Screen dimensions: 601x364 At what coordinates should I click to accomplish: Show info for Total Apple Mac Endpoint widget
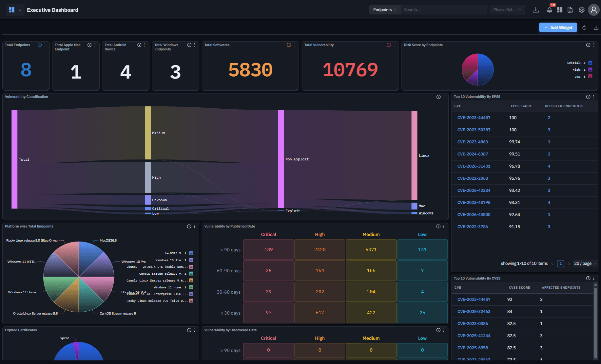click(x=89, y=45)
